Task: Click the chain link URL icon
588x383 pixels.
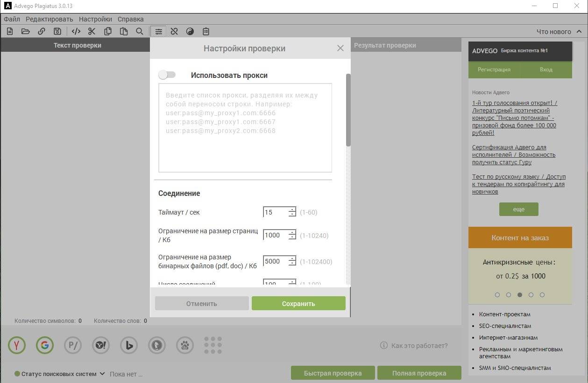Action: tap(42, 31)
